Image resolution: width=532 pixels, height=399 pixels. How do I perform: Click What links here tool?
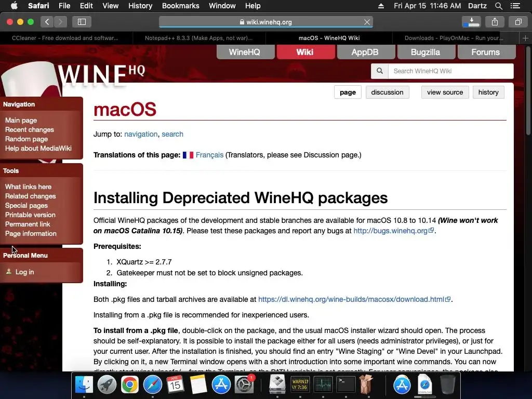(x=28, y=187)
